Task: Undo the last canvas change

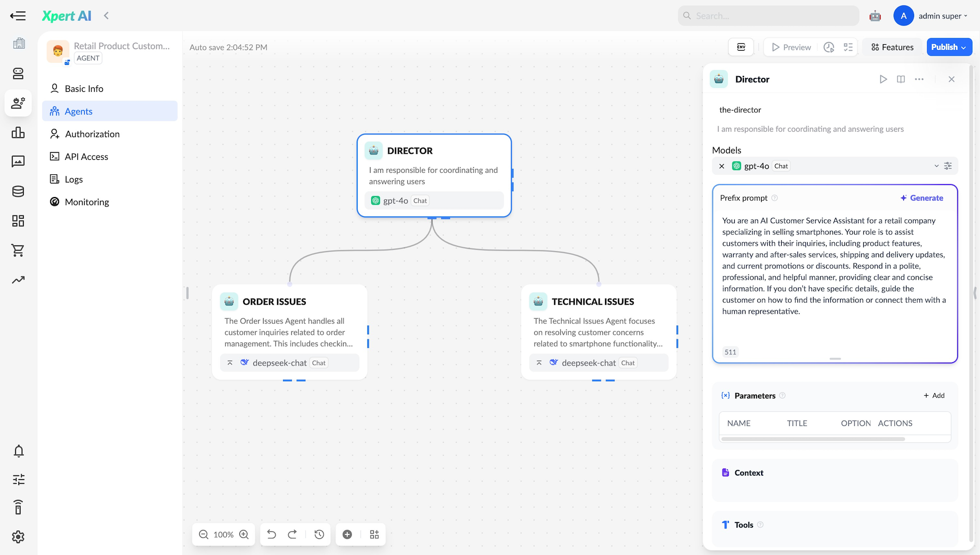Action: point(272,534)
